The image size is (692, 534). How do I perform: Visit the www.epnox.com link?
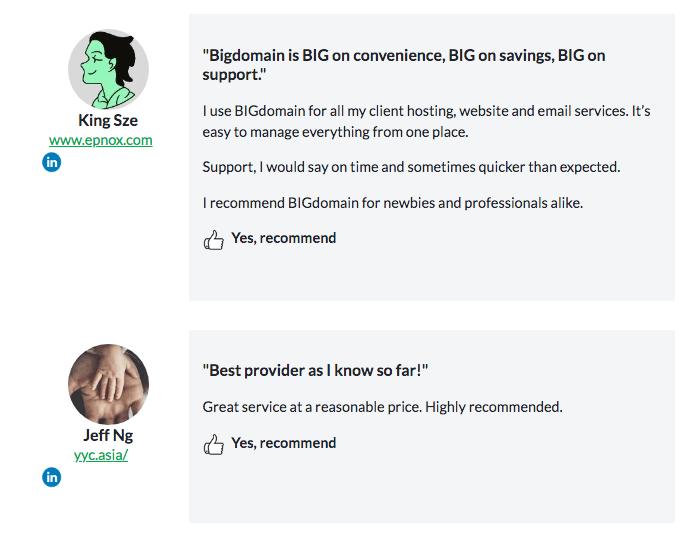pyautogui.click(x=101, y=140)
